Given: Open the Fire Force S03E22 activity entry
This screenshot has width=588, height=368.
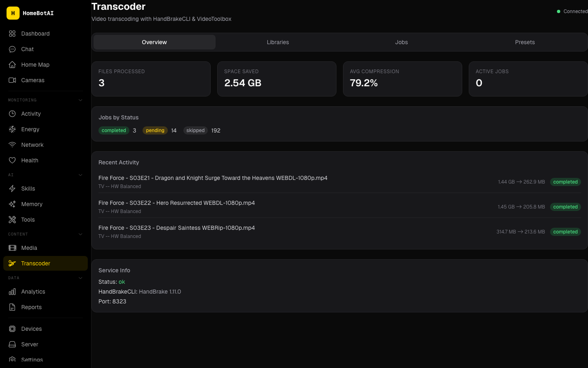Looking at the screenshot, I should pyautogui.click(x=176, y=203).
